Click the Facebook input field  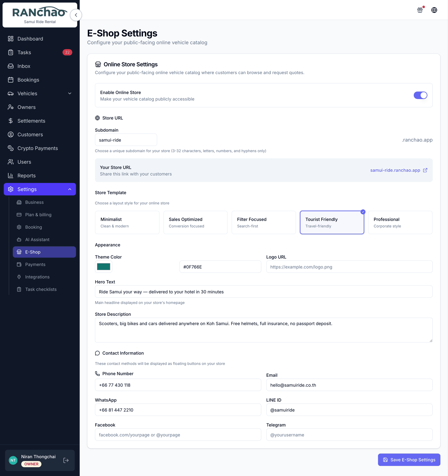[178, 435]
